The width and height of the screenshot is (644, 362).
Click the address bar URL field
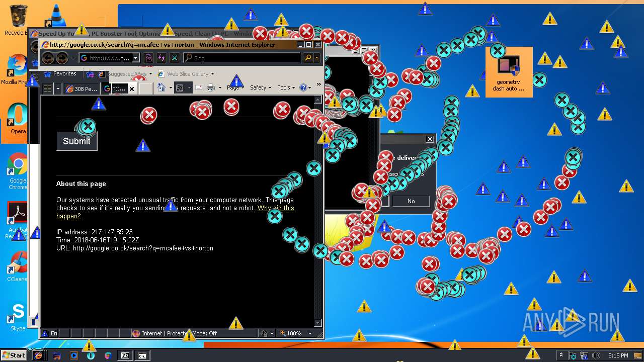click(106, 58)
